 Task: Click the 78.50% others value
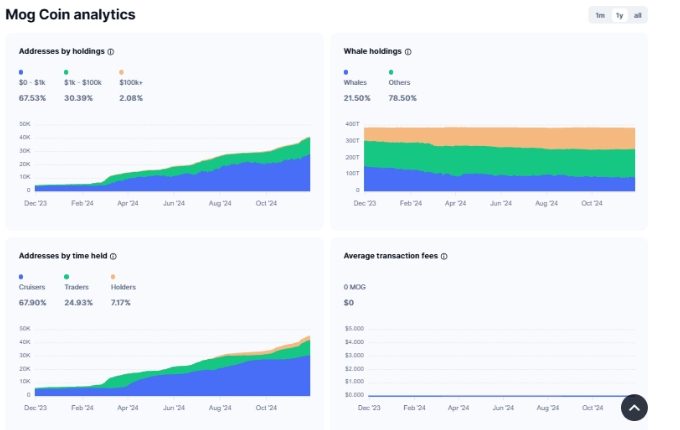point(402,98)
